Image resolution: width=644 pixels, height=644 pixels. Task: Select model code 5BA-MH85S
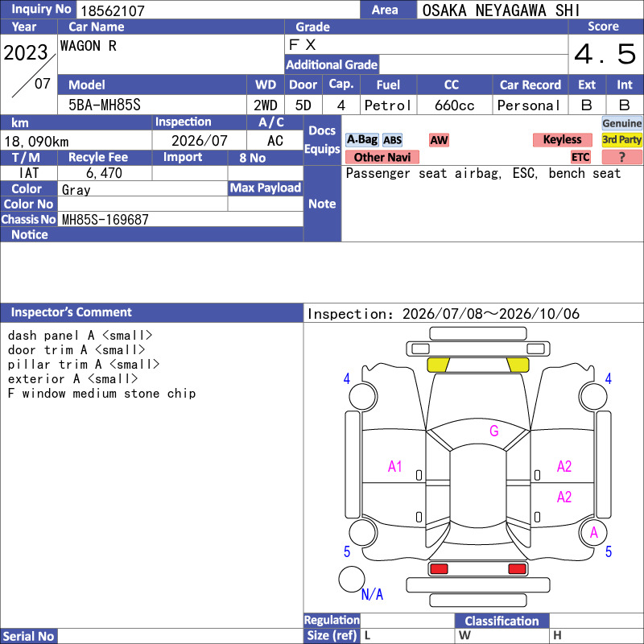(105, 105)
